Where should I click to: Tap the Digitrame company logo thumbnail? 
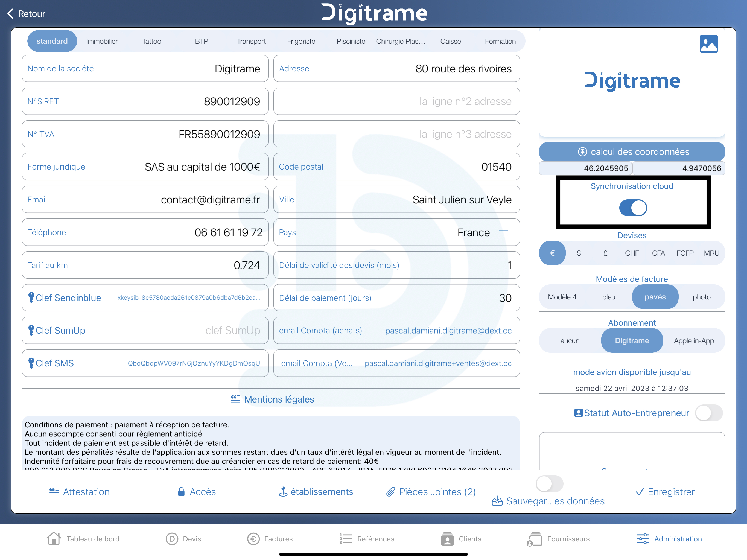pyautogui.click(x=632, y=81)
